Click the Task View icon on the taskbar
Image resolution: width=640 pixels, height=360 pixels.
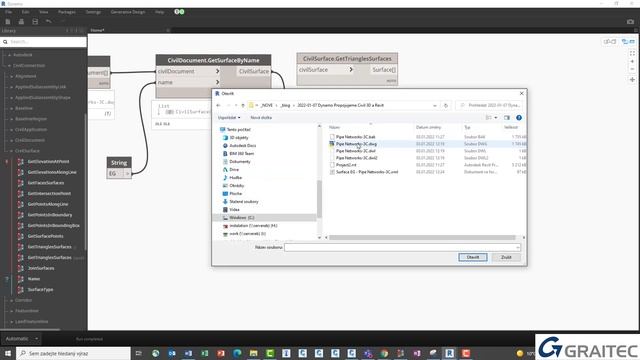point(139,353)
